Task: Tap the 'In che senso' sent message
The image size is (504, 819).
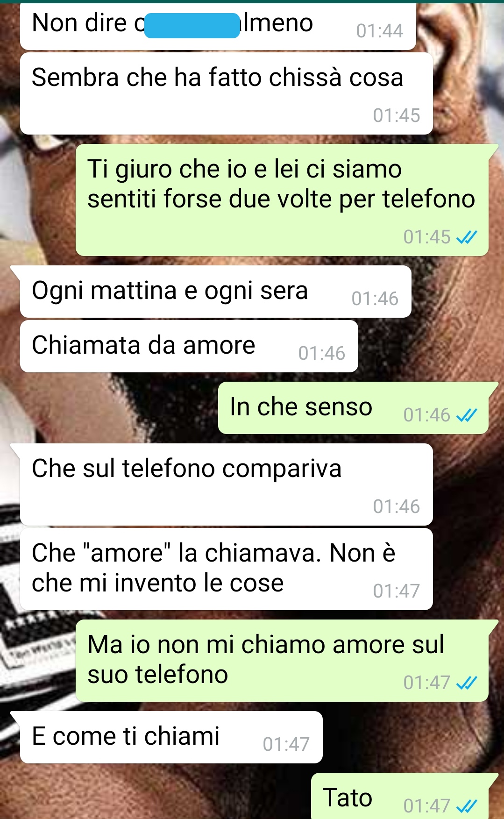Action: click(353, 408)
